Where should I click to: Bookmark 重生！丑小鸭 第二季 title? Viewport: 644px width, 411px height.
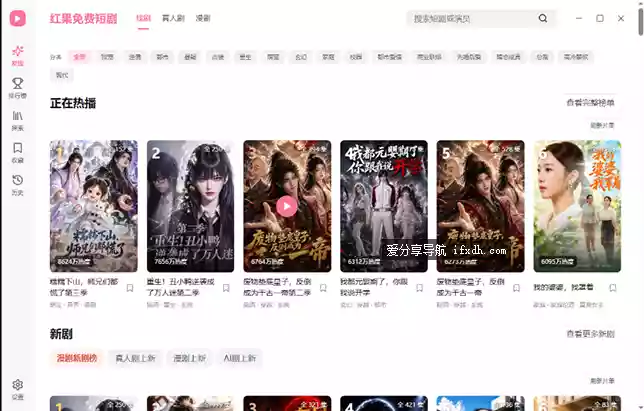click(x=226, y=288)
